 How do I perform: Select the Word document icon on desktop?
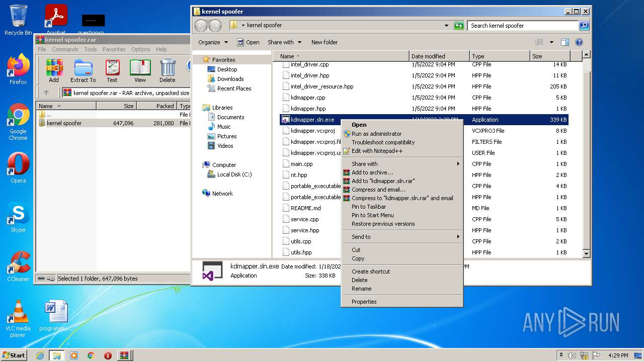[56, 316]
